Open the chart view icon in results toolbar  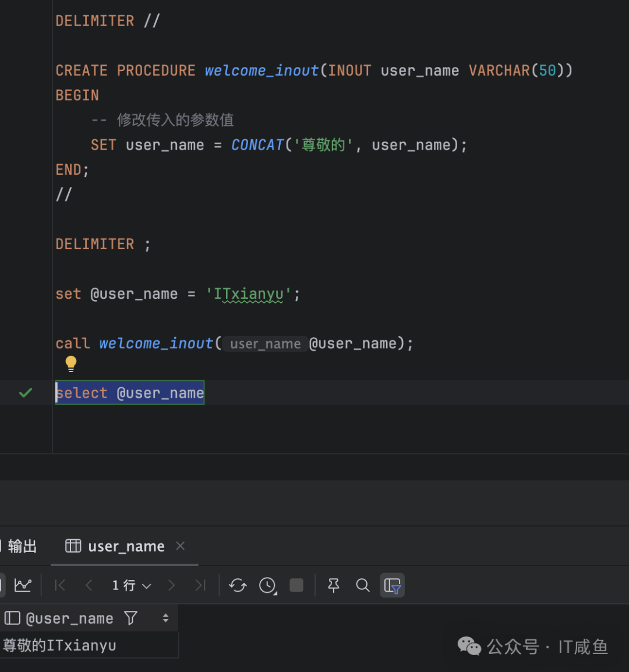pyautogui.click(x=23, y=585)
